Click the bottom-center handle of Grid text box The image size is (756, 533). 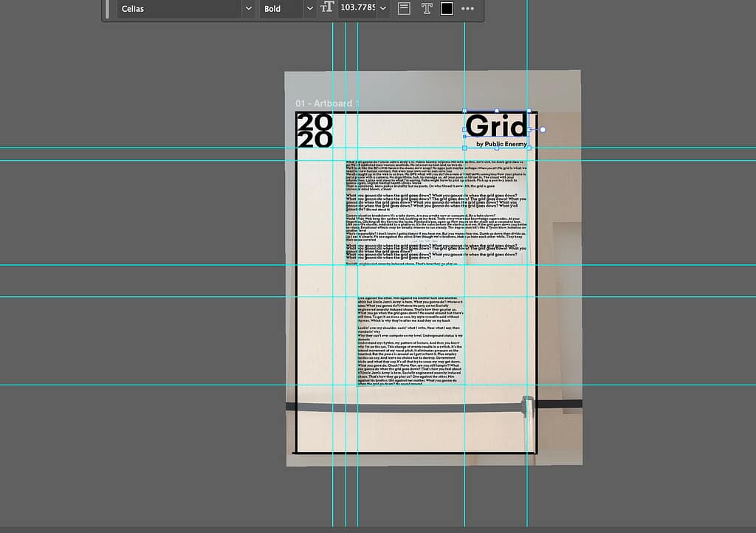click(x=496, y=148)
